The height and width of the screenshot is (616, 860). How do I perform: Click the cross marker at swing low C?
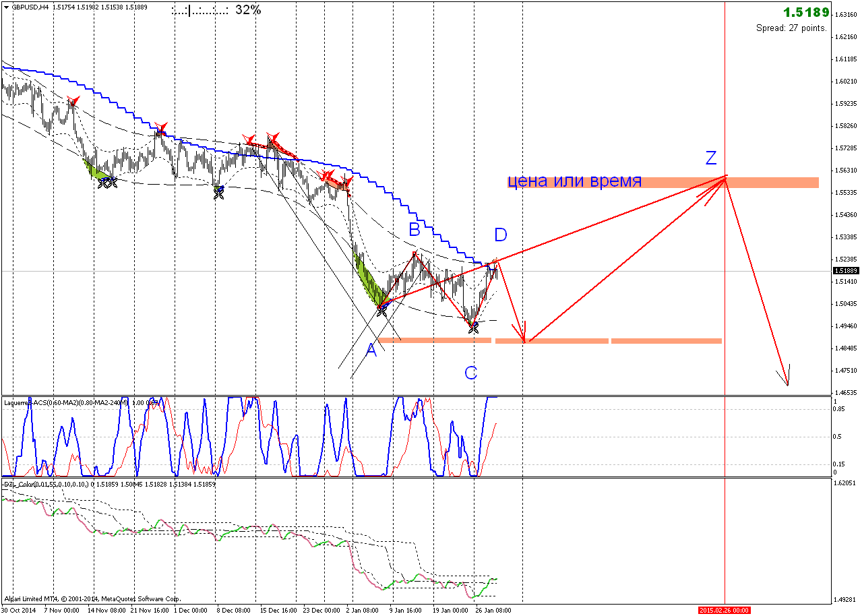(473, 328)
